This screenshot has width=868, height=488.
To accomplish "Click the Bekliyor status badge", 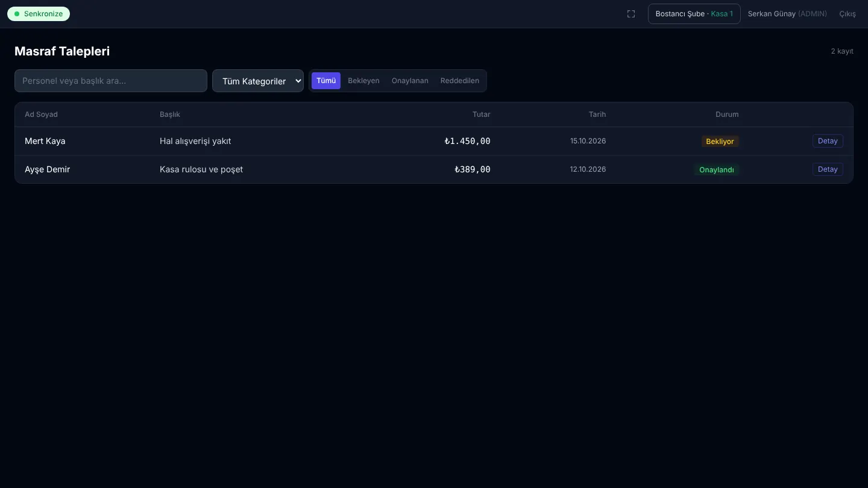I will (720, 142).
